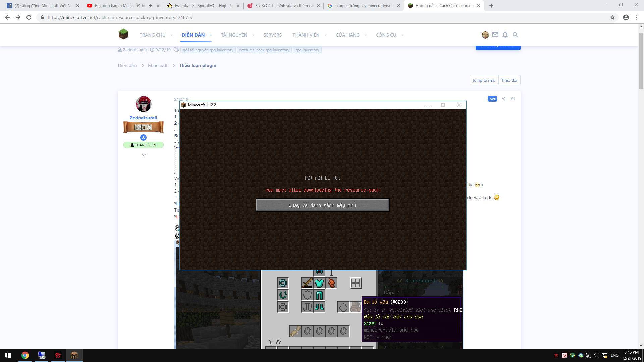
Task: Open the user cookie avatar icon
Action: [485, 35]
